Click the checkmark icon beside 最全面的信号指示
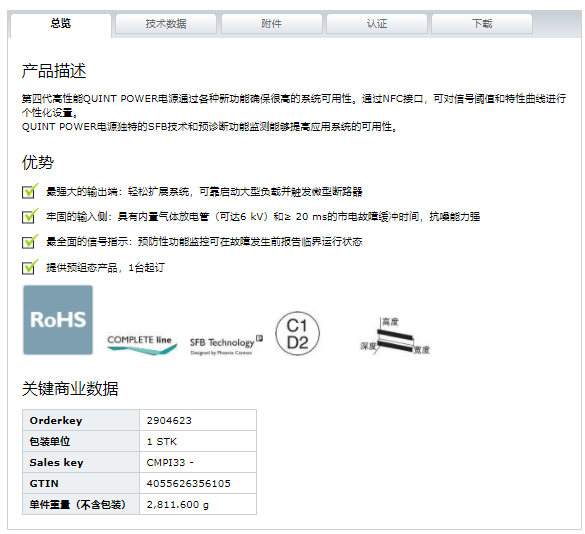Image resolution: width=585 pixels, height=534 pixels. tap(30, 241)
